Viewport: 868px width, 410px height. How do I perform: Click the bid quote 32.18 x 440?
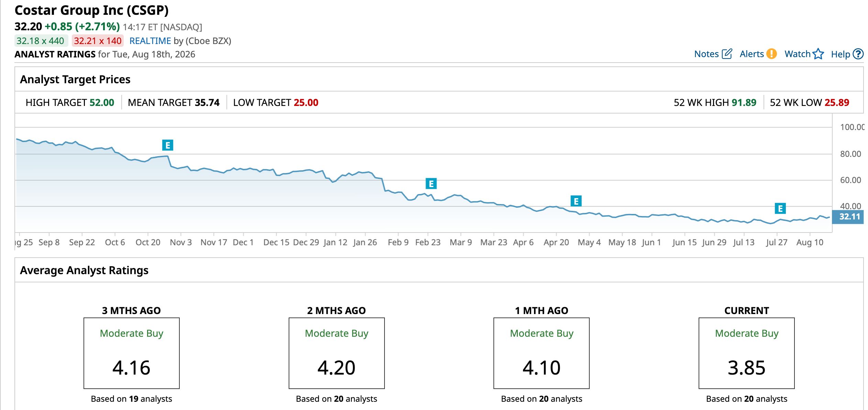[41, 41]
